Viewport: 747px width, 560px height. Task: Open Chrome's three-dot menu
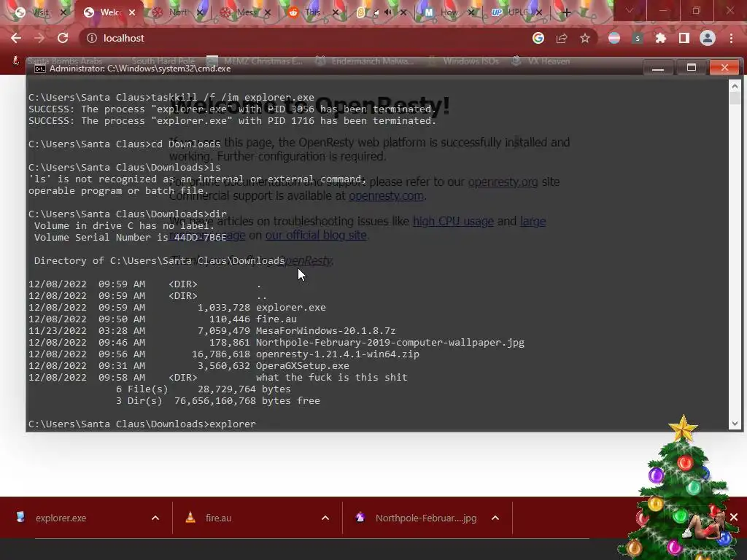[731, 38]
